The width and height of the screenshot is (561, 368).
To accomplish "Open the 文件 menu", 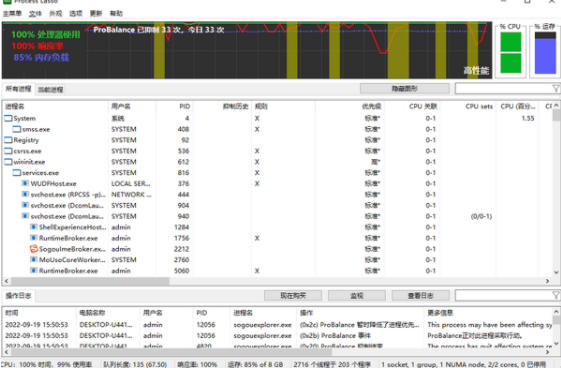I will (35, 14).
